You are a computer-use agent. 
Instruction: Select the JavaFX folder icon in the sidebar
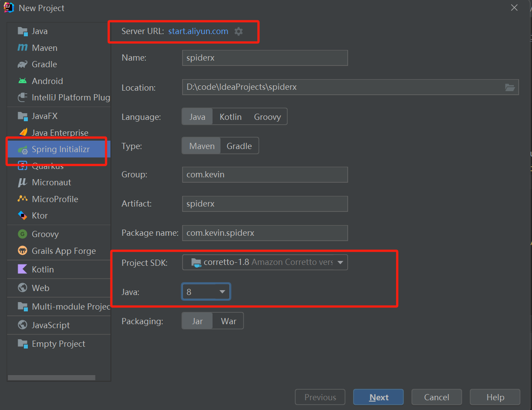click(23, 116)
